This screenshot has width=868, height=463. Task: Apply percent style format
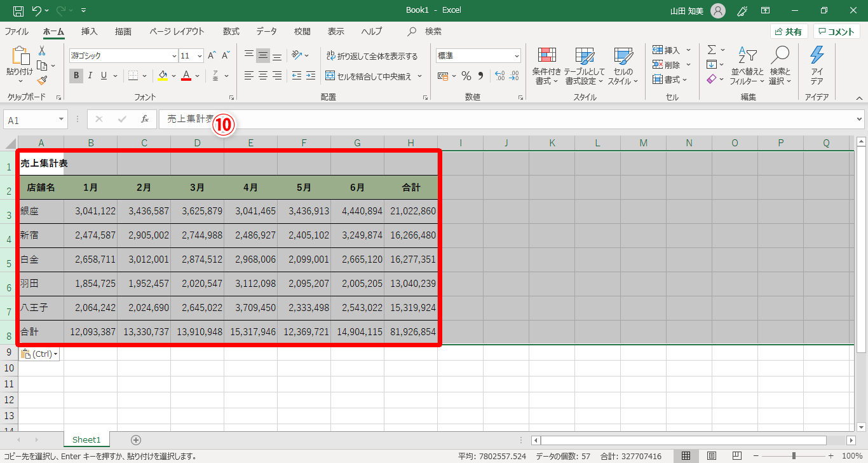tap(466, 76)
